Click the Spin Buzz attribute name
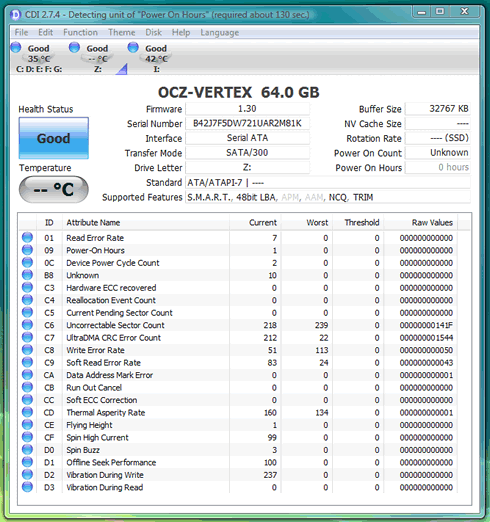490x522 pixels. pos(83,450)
